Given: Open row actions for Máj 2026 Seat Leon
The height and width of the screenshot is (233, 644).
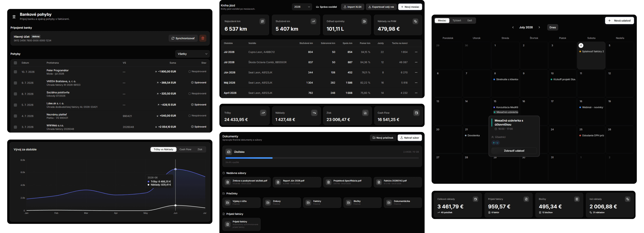Looking at the screenshot, I should coord(416,83).
